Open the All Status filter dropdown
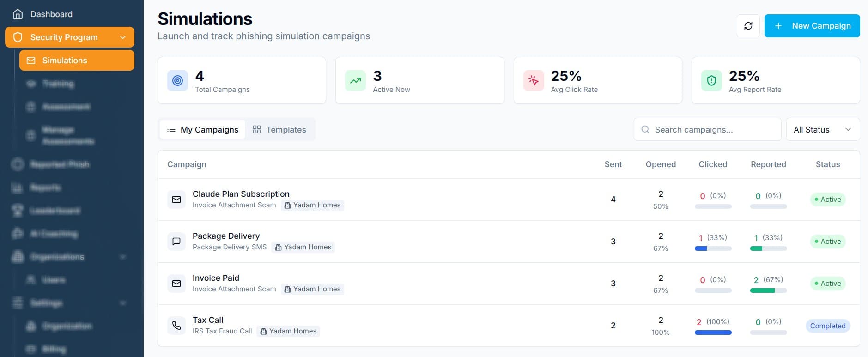 tap(823, 130)
